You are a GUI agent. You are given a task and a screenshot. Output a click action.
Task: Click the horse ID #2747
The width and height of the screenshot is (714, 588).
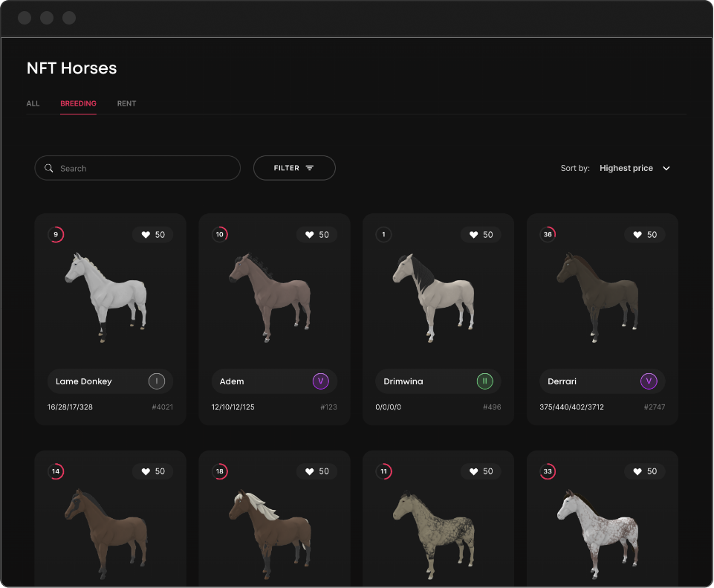click(655, 407)
